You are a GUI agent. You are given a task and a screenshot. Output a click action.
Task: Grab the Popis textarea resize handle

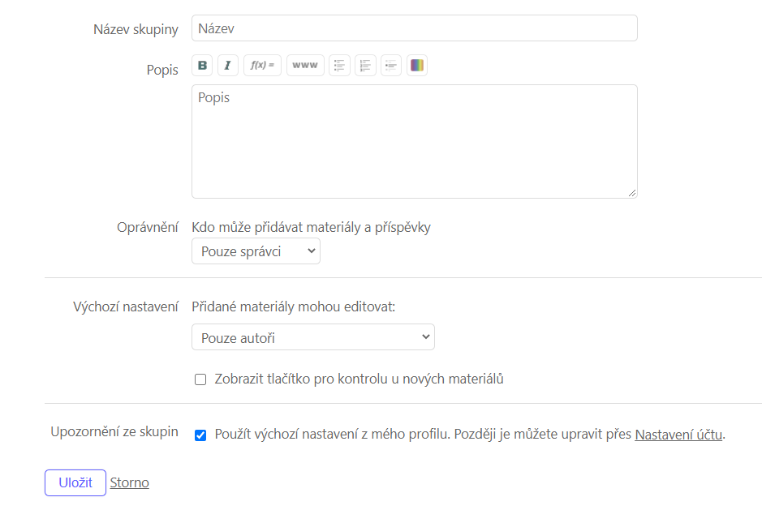632,193
